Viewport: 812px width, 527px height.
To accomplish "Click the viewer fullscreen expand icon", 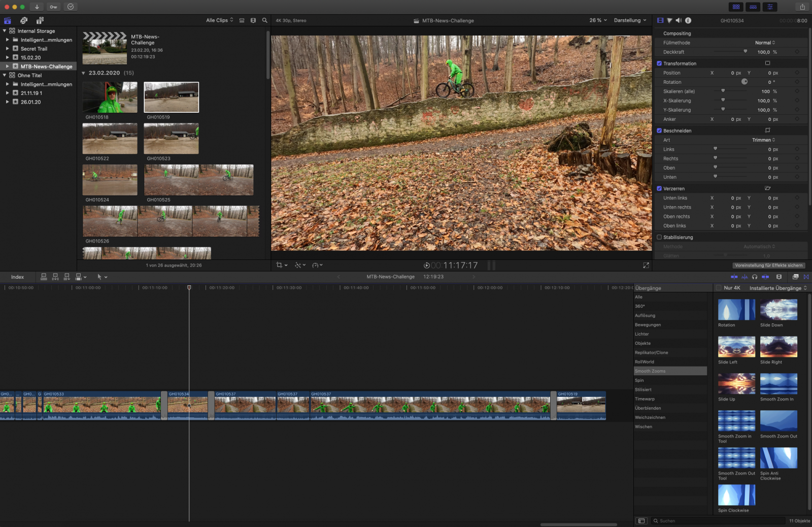I will 646,265.
